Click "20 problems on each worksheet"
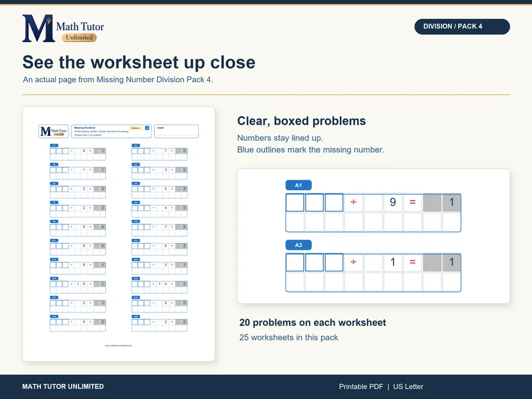Viewport: 532px width, 399px height. click(x=313, y=322)
